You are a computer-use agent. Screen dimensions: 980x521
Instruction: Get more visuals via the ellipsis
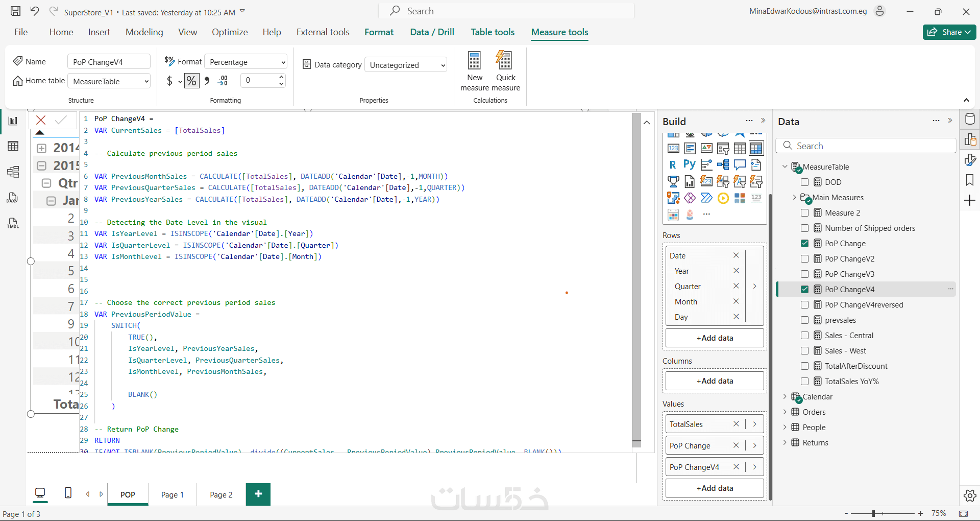tap(706, 215)
